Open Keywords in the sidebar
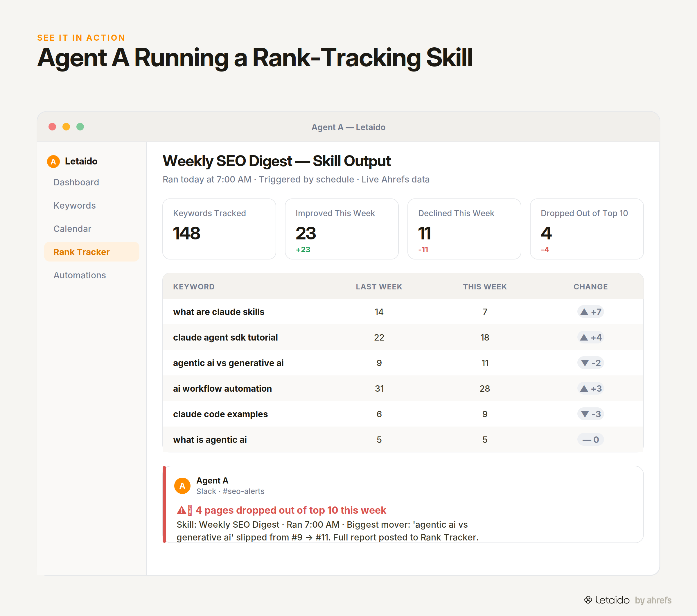The height and width of the screenshot is (616, 697). [x=74, y=205]
